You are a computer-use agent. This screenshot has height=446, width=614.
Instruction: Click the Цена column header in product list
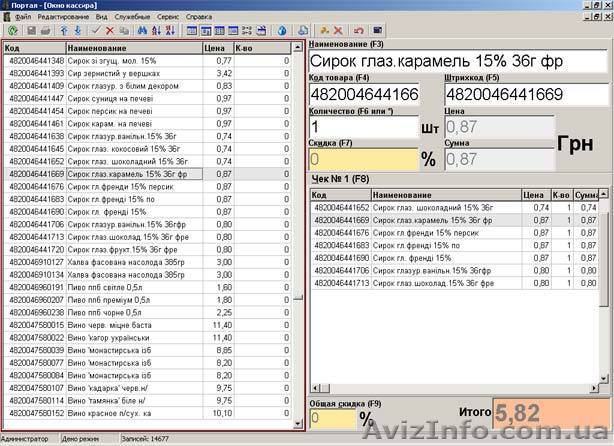(214, 48)
